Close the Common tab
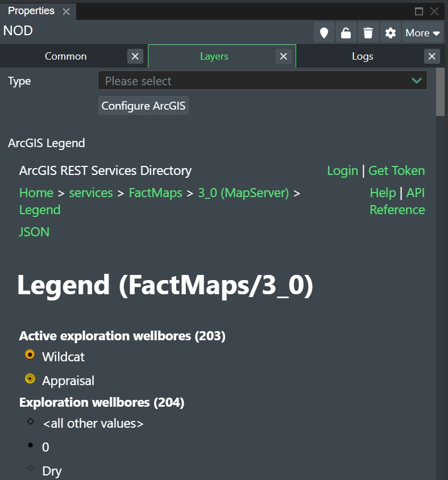Screen dimensions: 448x480 click(x=135, y=56)
